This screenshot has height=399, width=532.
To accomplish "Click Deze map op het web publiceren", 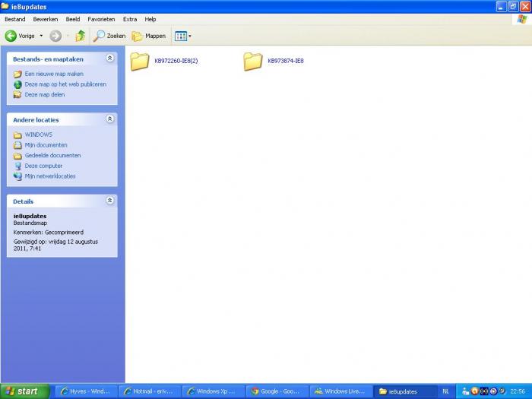I will [65, 84].
